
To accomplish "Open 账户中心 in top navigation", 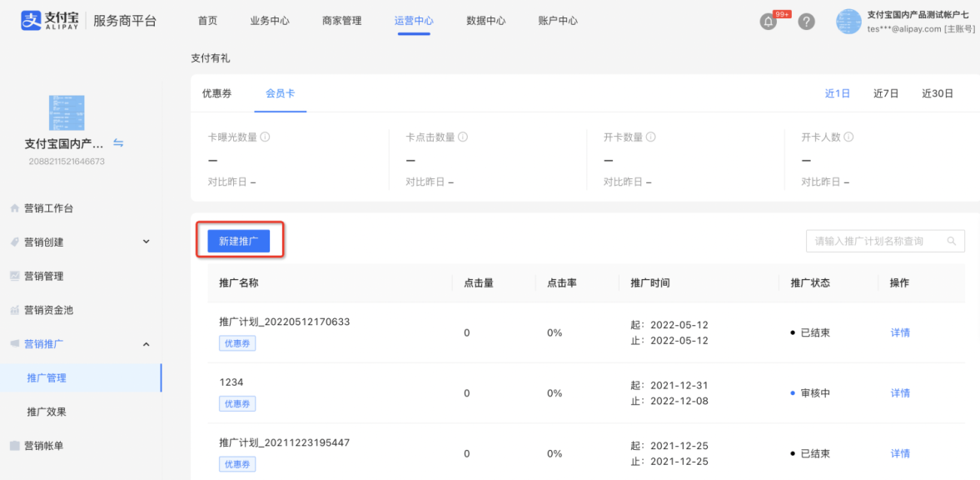I will click(x=558, y=21).
